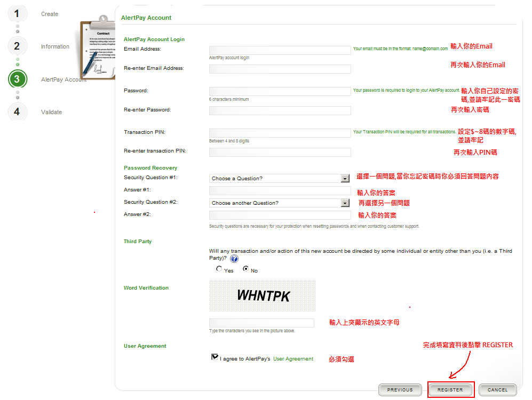
Task: Open the User Agreement link
Action: [293, 358]
